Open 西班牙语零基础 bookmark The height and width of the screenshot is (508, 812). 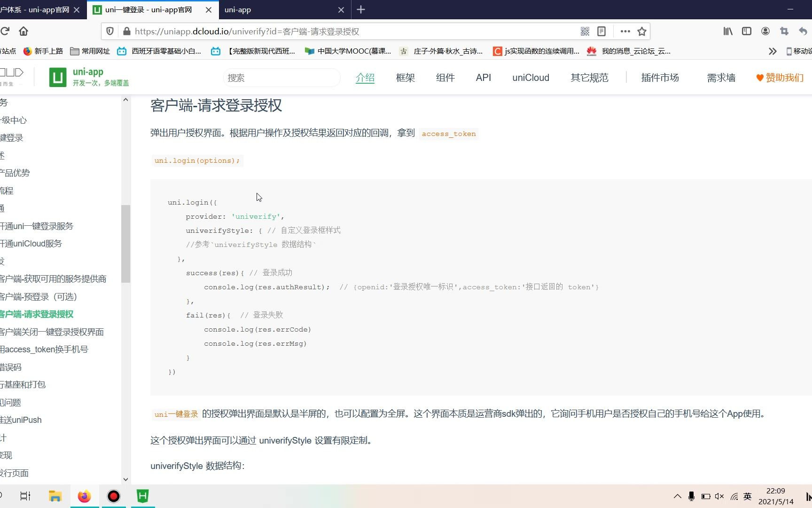(x=159, y=51)
